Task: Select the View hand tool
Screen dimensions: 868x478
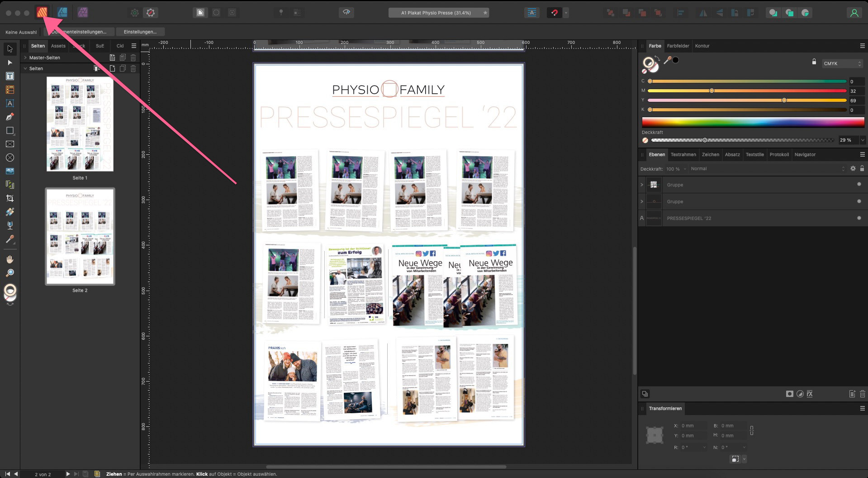Action: point(10,259)
